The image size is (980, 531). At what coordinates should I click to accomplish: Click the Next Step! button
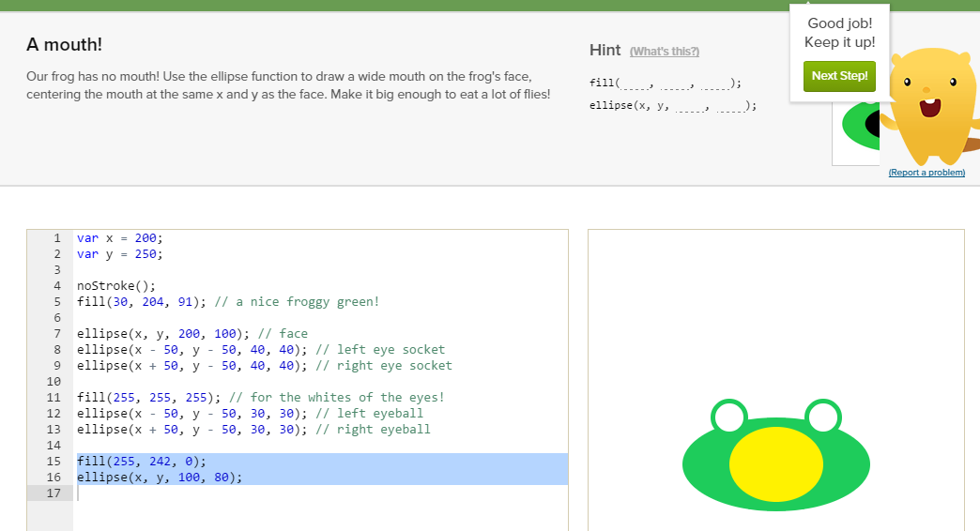[839, 76]
